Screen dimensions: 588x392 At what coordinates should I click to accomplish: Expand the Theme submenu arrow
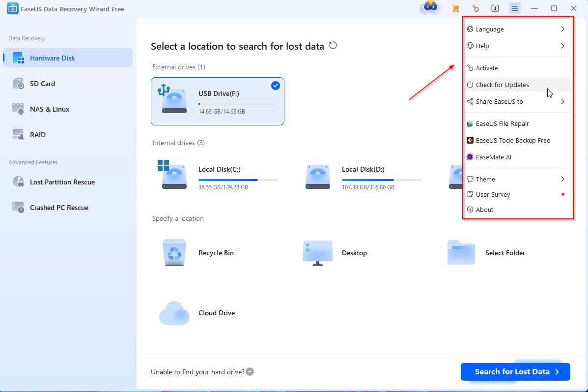[562, 179]
